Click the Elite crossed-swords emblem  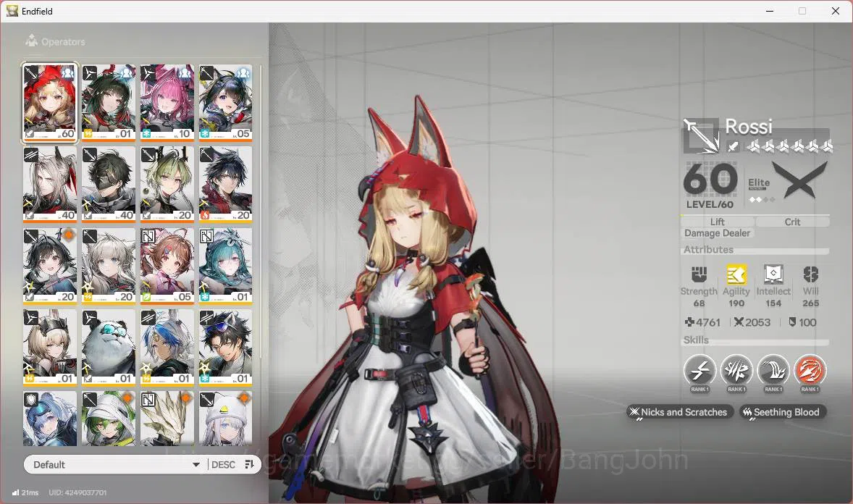point(800,180)
